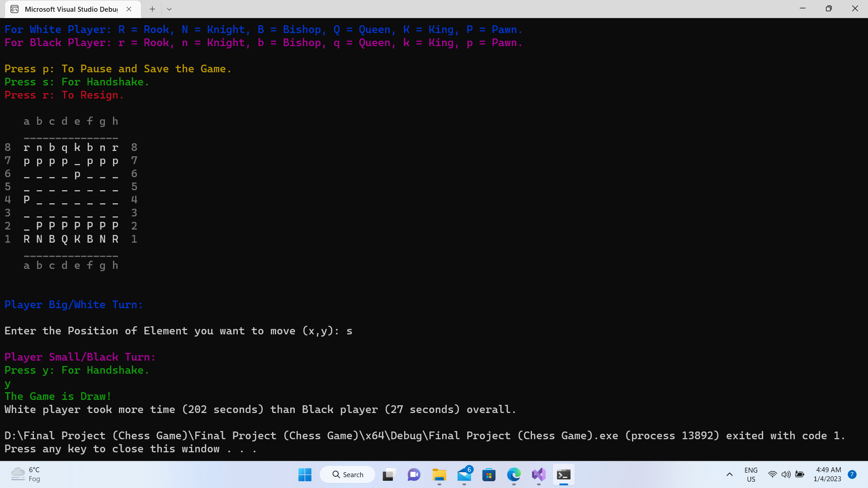Open the clock showing 4:49 AM
The image size is (868, 488).
(827, 474)
